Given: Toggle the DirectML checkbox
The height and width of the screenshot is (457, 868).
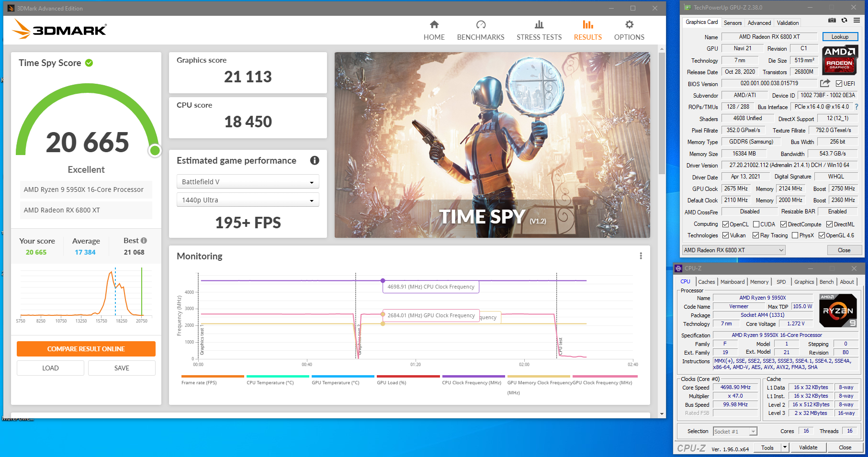Looking at the screenshot, I should (829, 224).
